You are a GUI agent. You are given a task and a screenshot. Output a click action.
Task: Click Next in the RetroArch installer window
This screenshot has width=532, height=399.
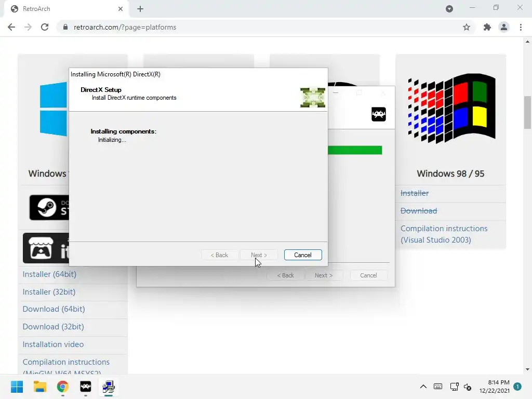pyautogui.click(x=324, y=275)
